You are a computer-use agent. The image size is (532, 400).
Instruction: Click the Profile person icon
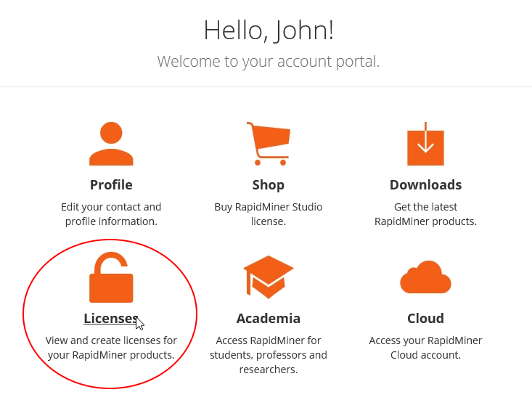coord(111,144)
